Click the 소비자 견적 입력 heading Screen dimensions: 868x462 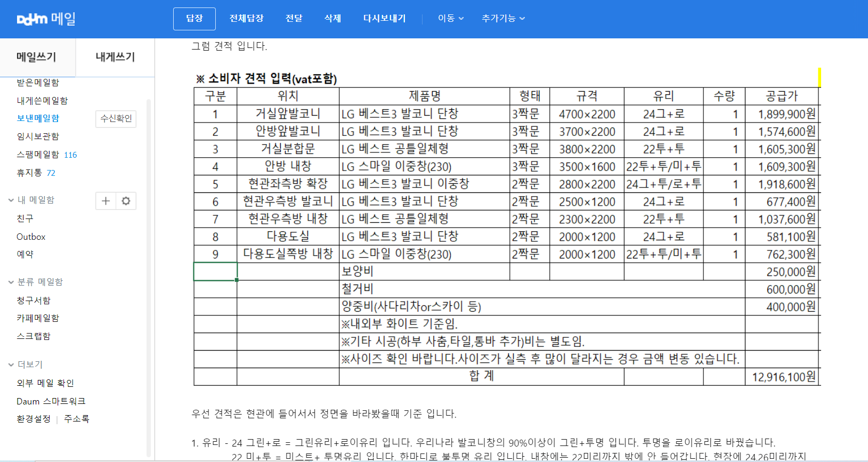click(x=266, y=79)
